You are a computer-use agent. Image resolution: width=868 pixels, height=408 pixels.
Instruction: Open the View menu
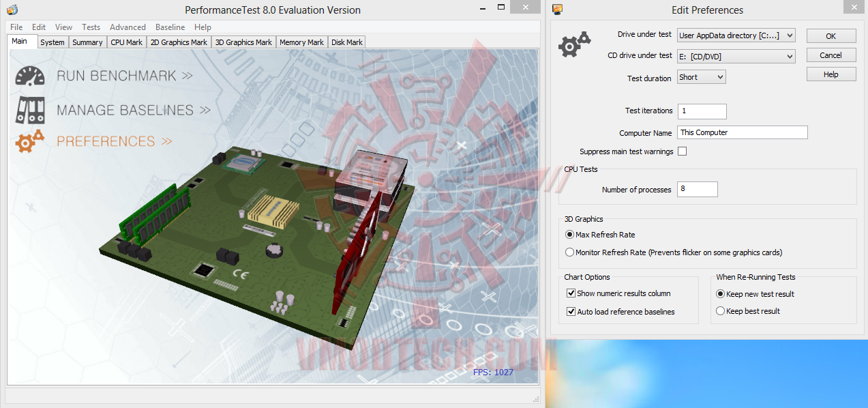coord(63,27)
